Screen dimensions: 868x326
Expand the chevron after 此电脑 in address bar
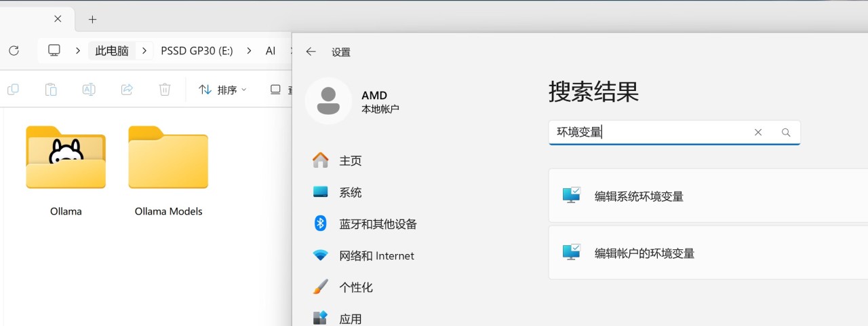[x=144, y=51]
